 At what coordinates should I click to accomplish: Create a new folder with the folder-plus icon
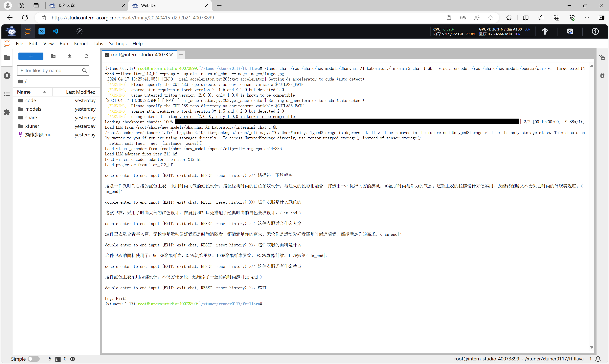53,56
